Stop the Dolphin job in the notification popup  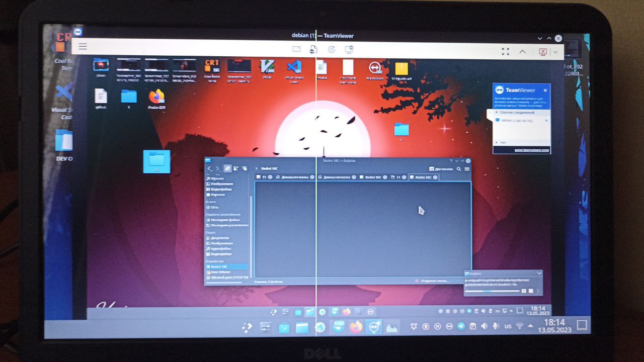tap(531, 291)
